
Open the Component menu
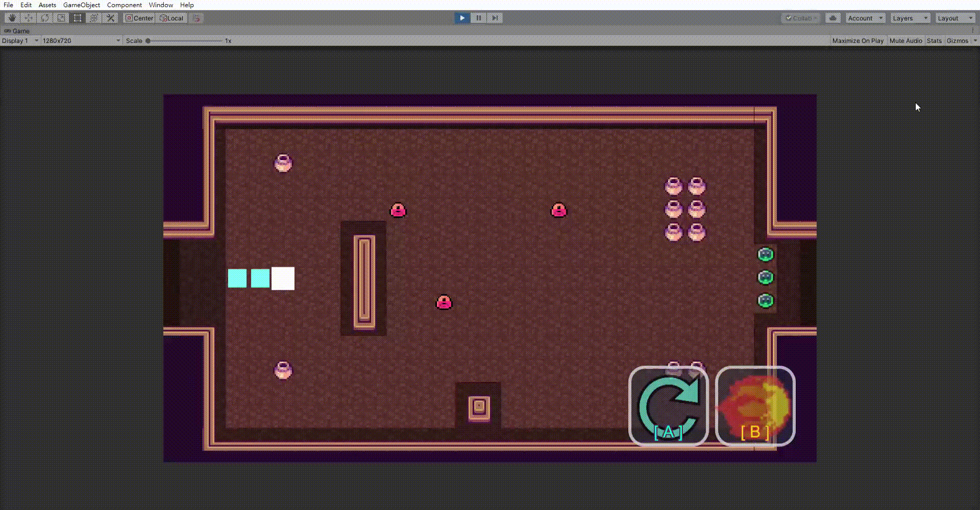click(x=124, y=5)
